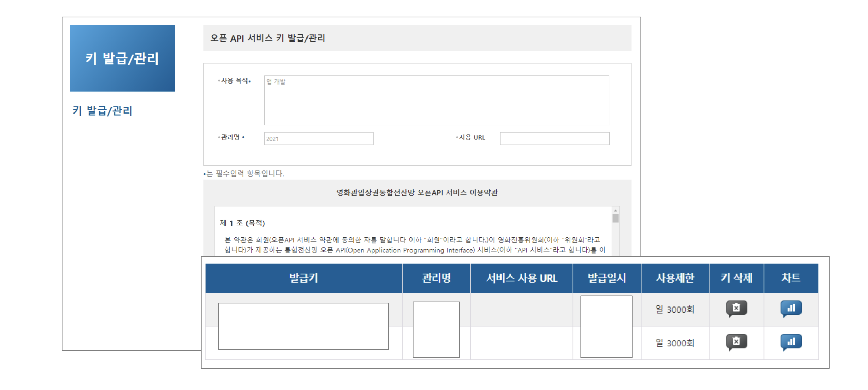Click the 발급키 column header
The height and width of the screenshot is (390, 868).
[x=303, y=278]
